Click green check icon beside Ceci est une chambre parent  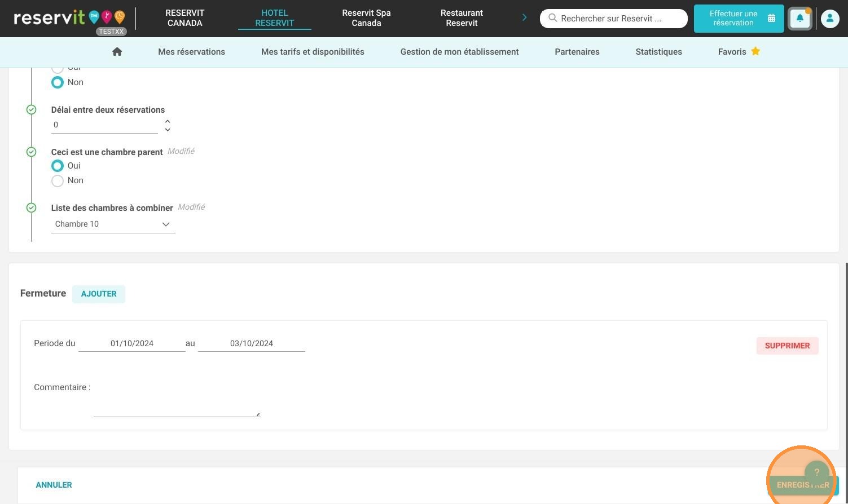pos(32,152)
